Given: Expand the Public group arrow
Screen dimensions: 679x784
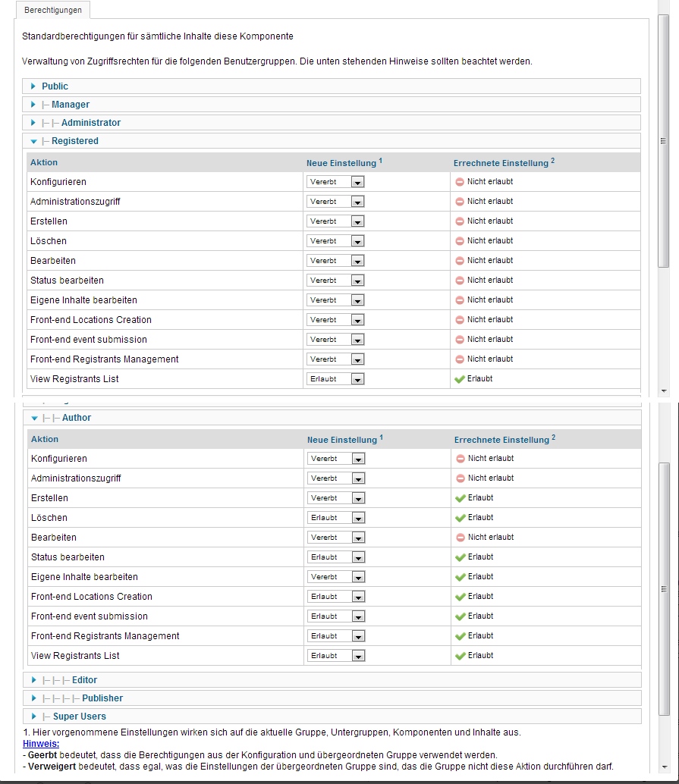Looking at the screenshot, I should [x=33, y=86].
